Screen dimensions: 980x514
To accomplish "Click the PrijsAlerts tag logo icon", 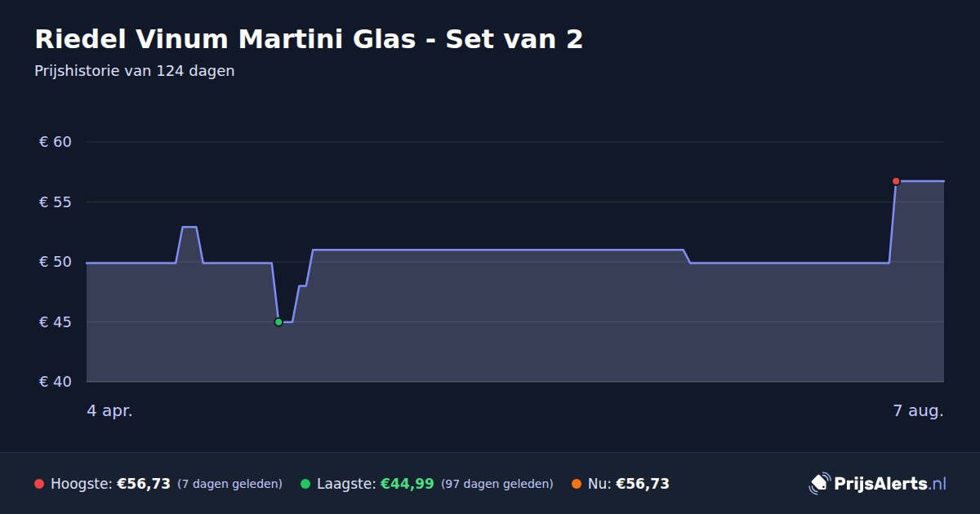I will (819, 483).
